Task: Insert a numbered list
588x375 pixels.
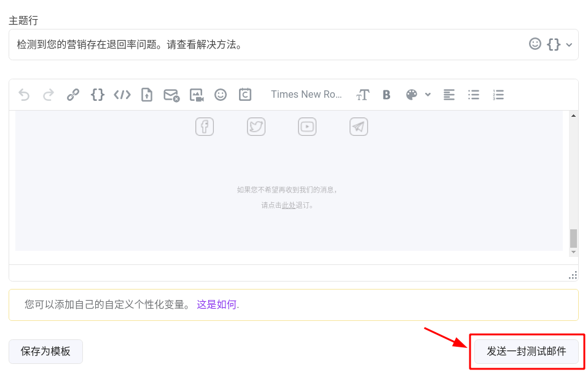Action: [498, 95]
